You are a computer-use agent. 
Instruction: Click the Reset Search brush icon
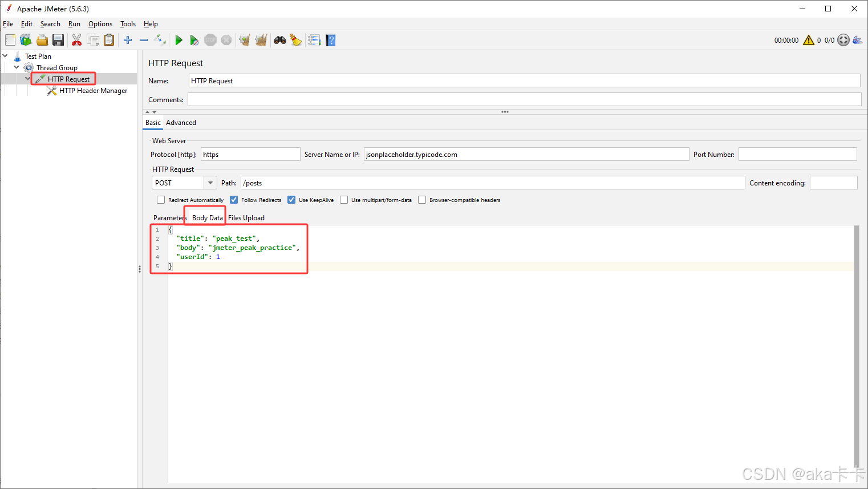tap(295, 40)
